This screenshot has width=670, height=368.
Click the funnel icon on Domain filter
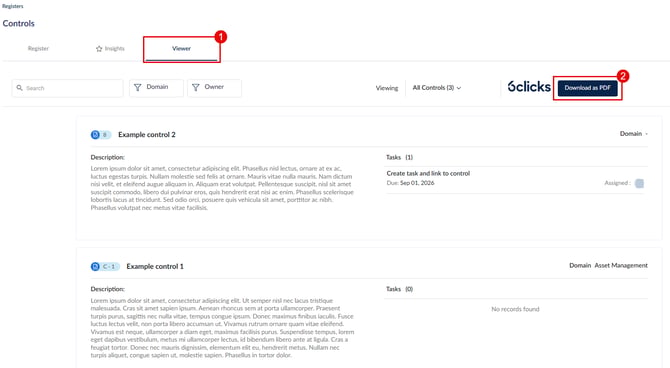point(138,87)
